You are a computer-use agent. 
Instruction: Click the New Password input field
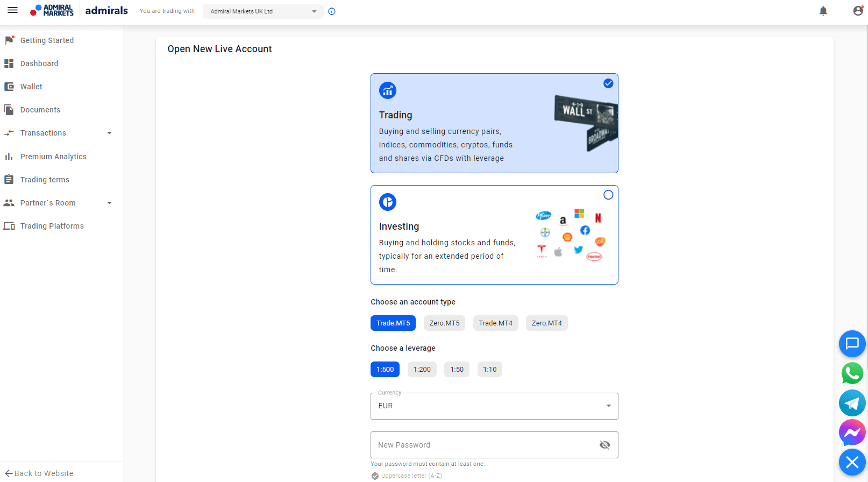pos(494,445)
